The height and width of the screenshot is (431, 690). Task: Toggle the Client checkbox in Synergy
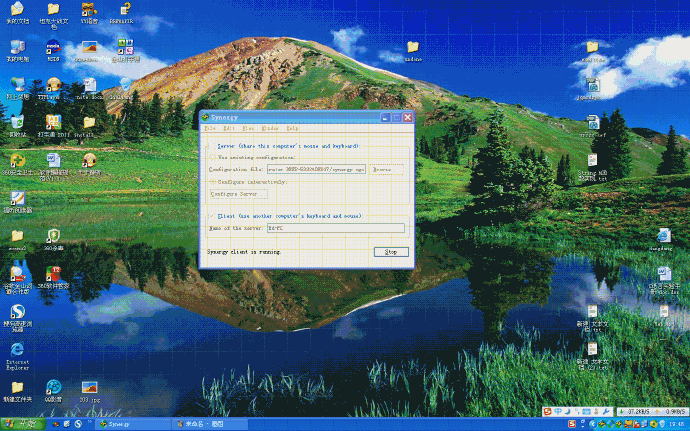[211, 216]
